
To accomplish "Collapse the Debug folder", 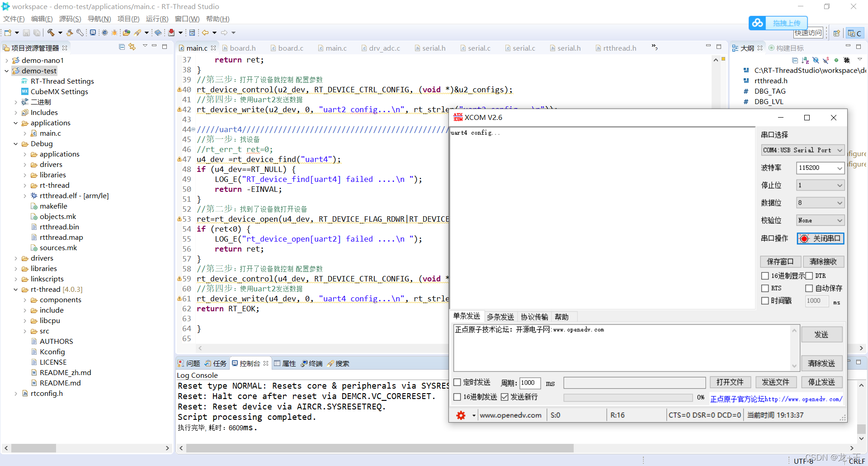I will pos(15,144).
